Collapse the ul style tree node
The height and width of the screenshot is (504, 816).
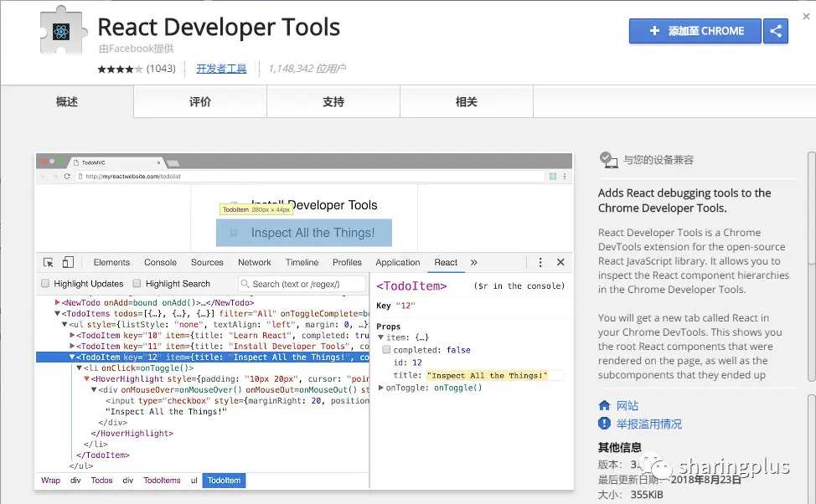(65, 324)
